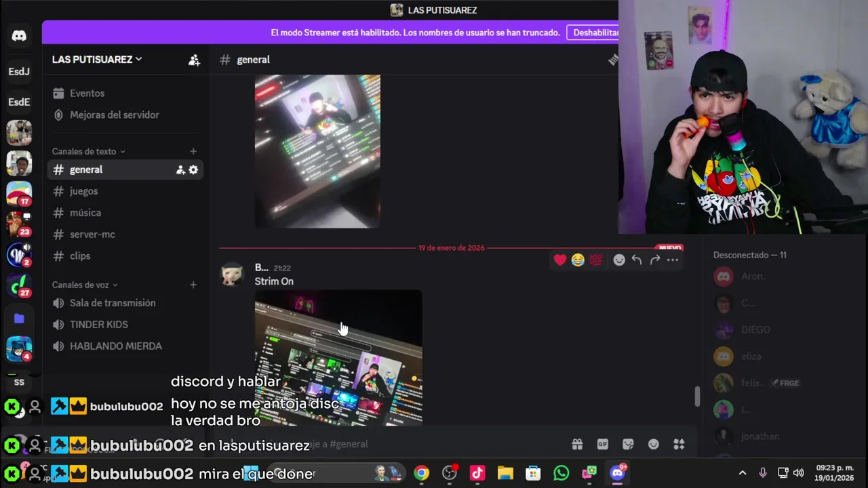Open Mejoras del servidor
868x488 pixels.
click(x=125, y=115)
